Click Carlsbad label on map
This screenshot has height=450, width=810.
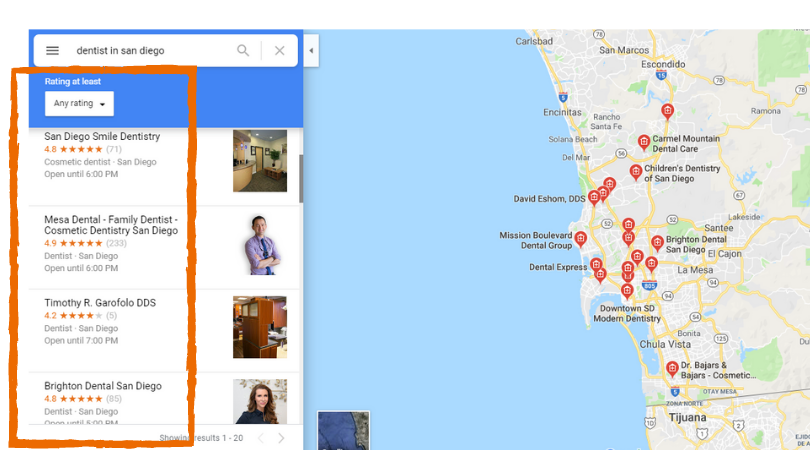[534, 41]
